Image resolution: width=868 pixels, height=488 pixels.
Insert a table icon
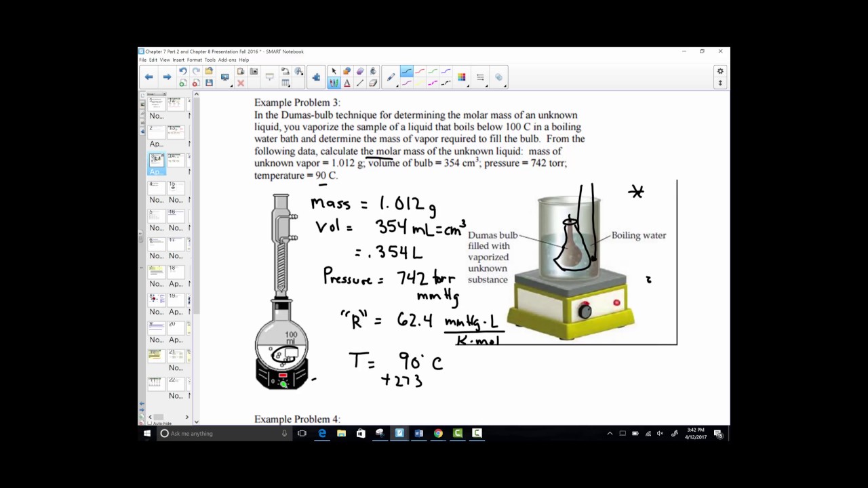click(284, 83)
